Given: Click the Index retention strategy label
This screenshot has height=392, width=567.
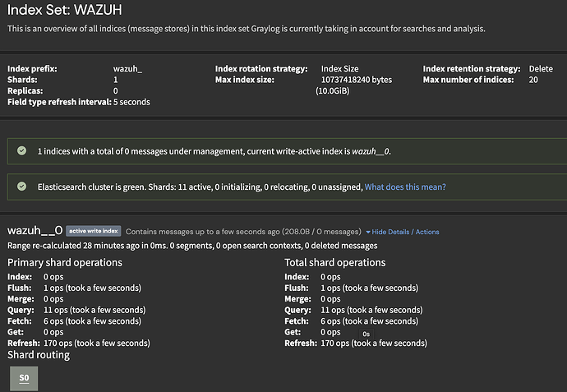Looking at the screenshot, I should pos(472,69).
